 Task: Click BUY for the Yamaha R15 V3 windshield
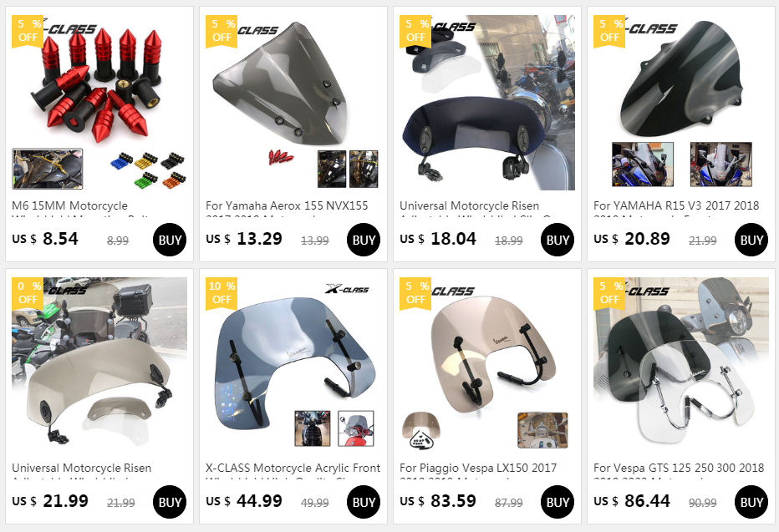751,240
